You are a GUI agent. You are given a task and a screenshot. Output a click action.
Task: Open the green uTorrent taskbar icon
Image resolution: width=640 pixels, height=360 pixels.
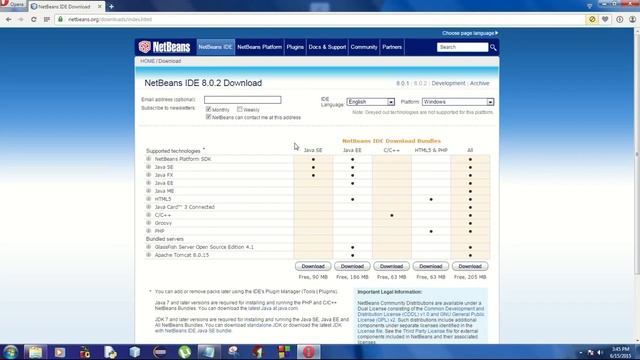point(184,352)
